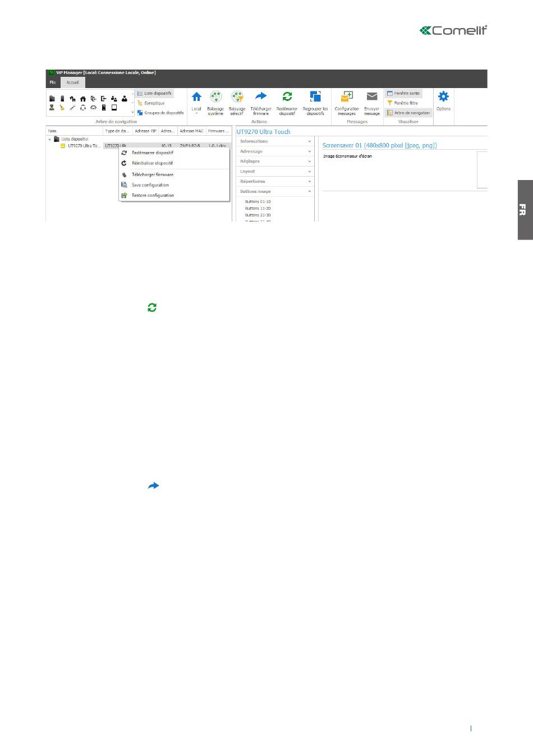Choose Restore configuration from context menu

[174, 196]
